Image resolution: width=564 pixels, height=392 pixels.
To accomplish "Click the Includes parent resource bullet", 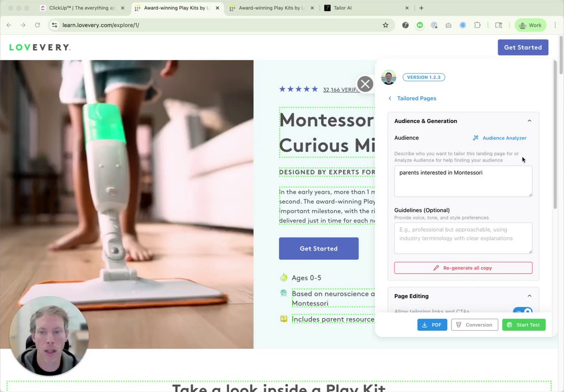I will pos(333,319).
